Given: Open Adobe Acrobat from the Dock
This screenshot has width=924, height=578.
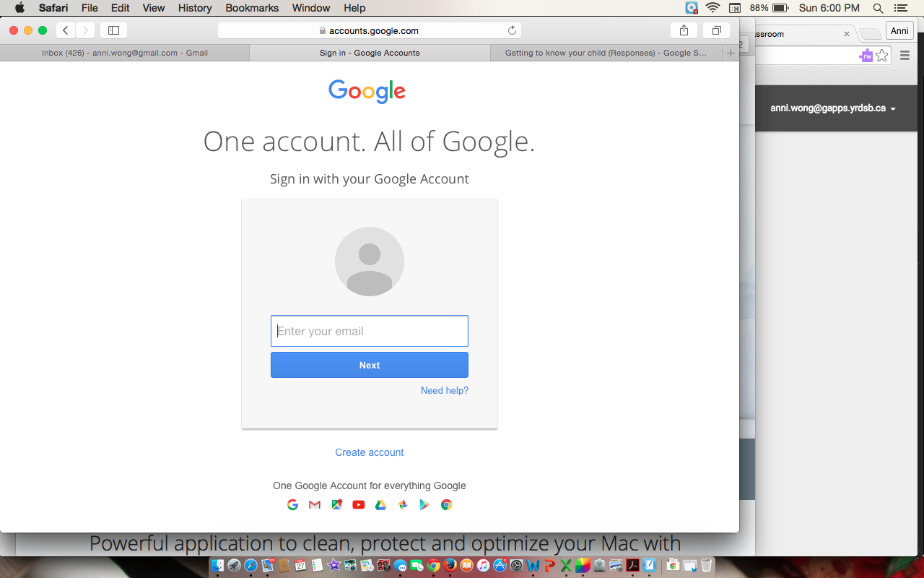Looking at the screenshot, I should 632,566.
